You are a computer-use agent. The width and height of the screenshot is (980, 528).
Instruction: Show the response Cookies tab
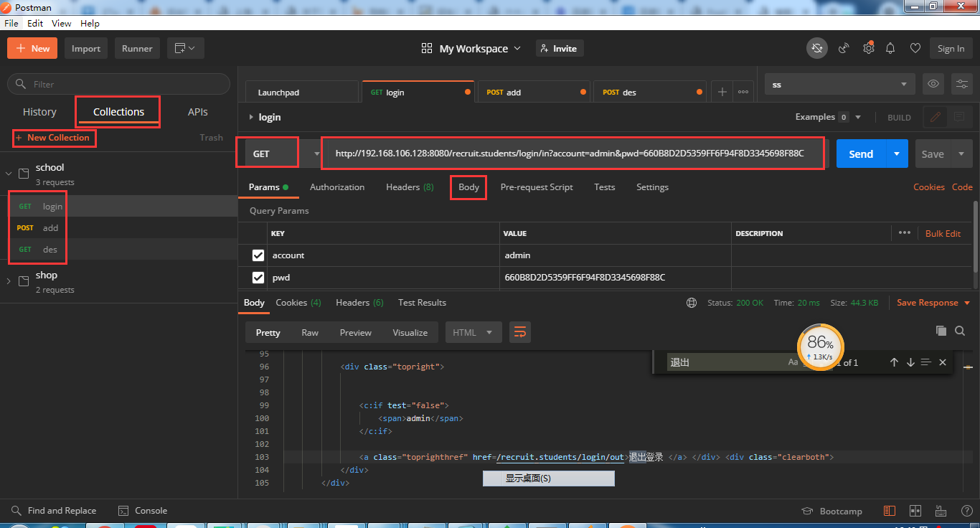click(298, 303)
